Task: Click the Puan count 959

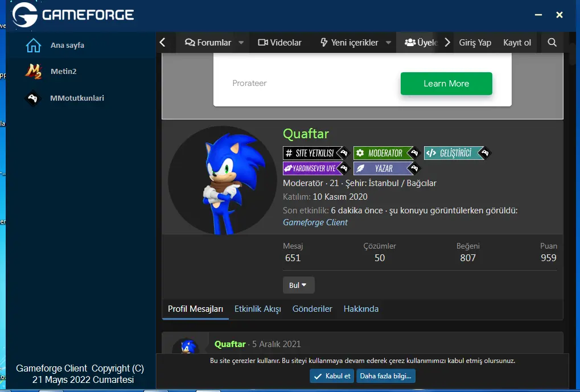Action: 549,258
